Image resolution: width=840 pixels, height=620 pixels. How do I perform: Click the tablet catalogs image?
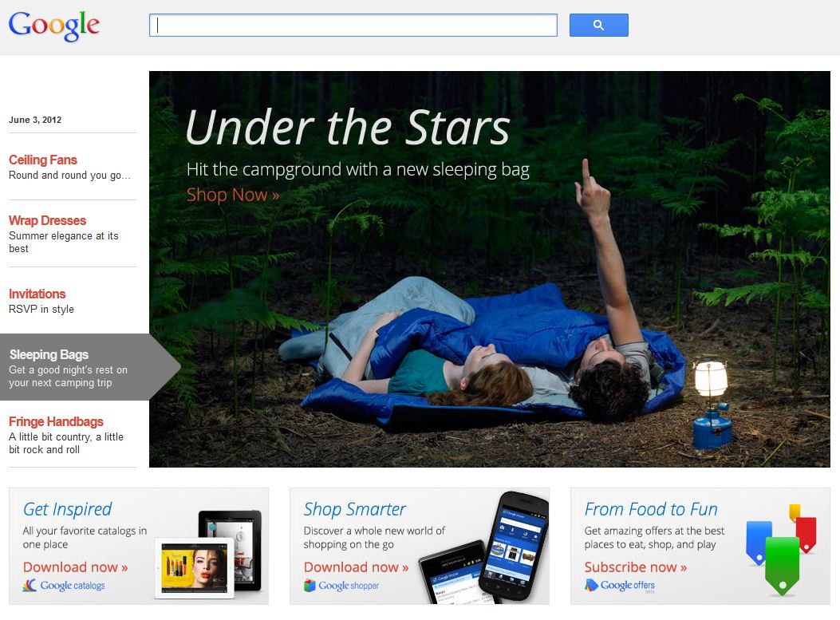point(208,555)
